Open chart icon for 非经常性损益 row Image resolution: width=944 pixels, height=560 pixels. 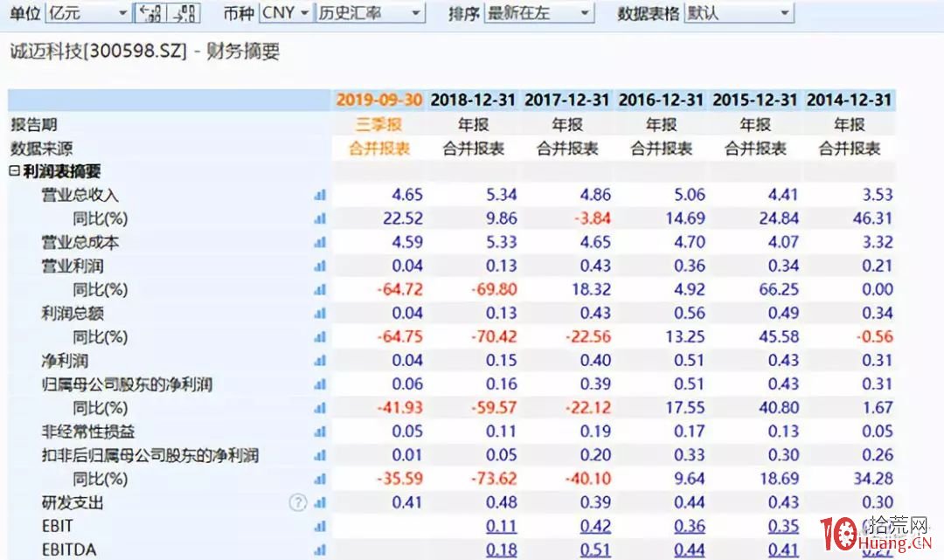320,432
